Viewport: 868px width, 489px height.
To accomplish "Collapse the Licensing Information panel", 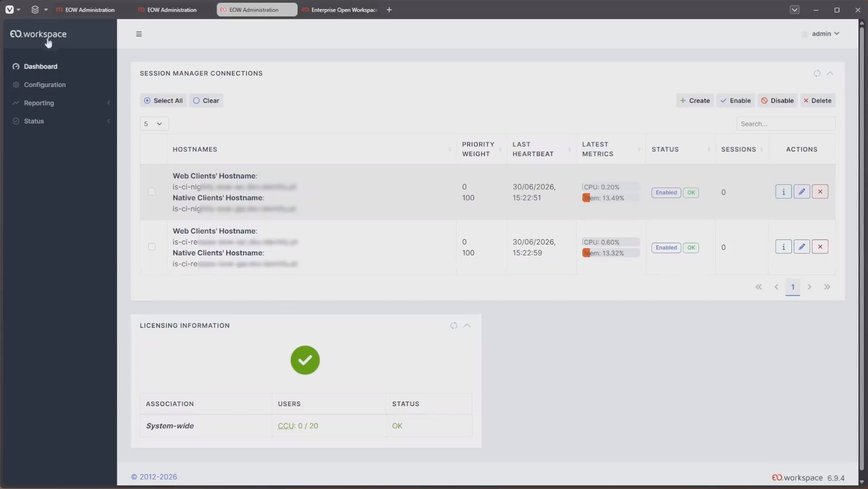I will pyautogui.click(x=467, y=326).
